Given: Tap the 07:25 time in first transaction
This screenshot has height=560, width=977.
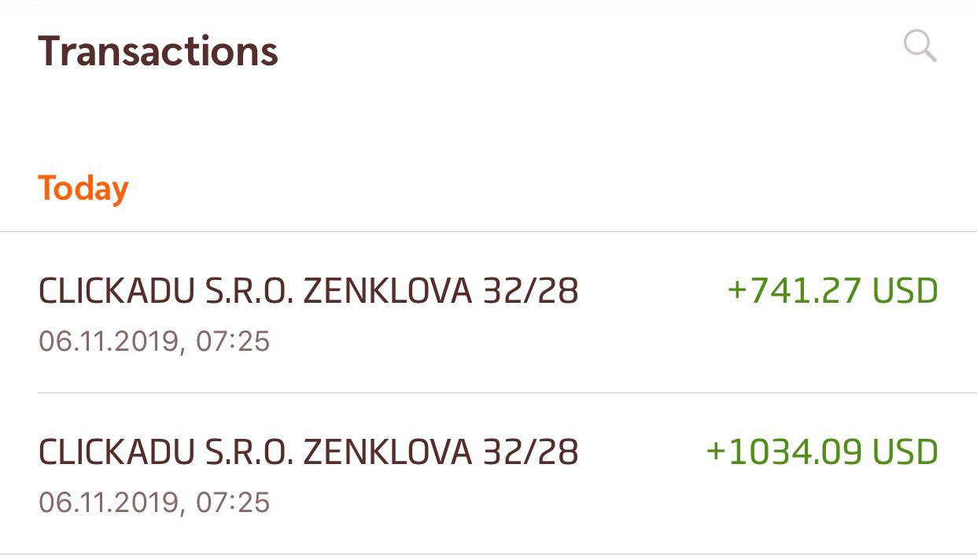Looking at the screenshot, I should (x=233, y=342).
